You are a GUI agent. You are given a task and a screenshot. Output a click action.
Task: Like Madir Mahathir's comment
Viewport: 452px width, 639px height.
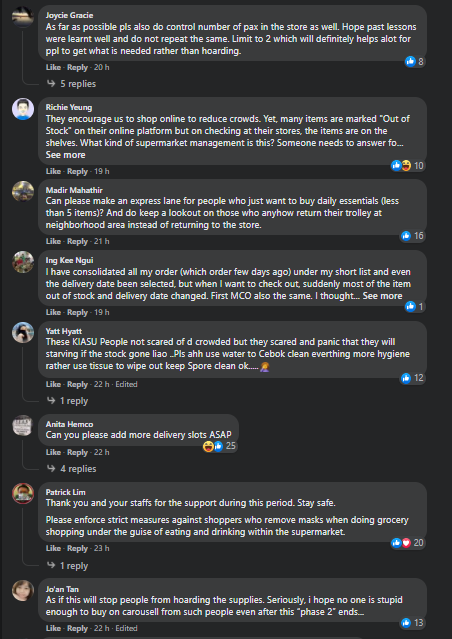[x=53, y=241]
